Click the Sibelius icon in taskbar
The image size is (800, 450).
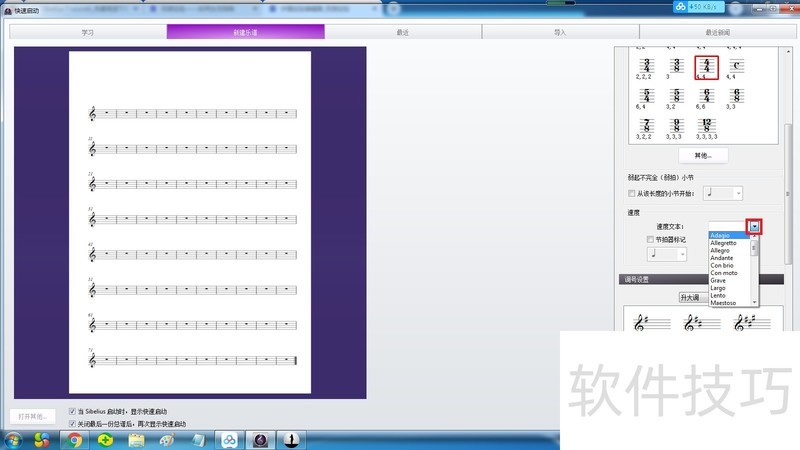(x=261, y=439)
